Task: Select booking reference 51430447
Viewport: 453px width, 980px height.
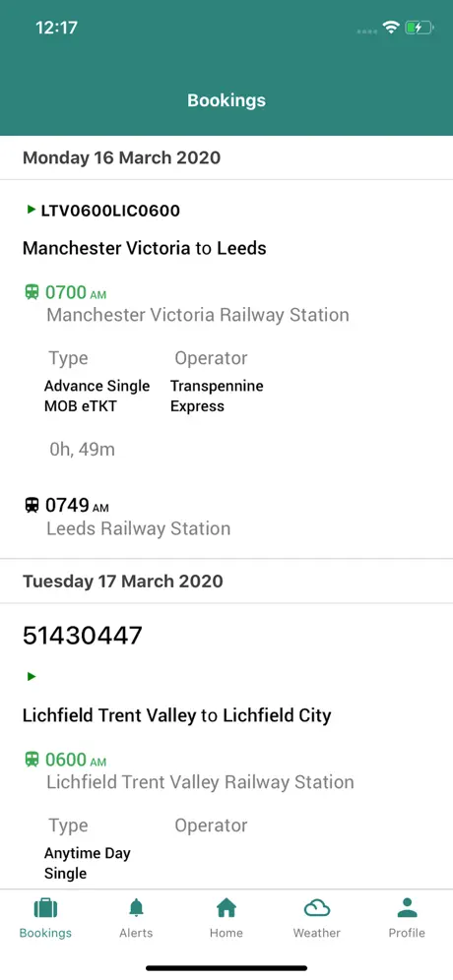Action: [83, 636]
